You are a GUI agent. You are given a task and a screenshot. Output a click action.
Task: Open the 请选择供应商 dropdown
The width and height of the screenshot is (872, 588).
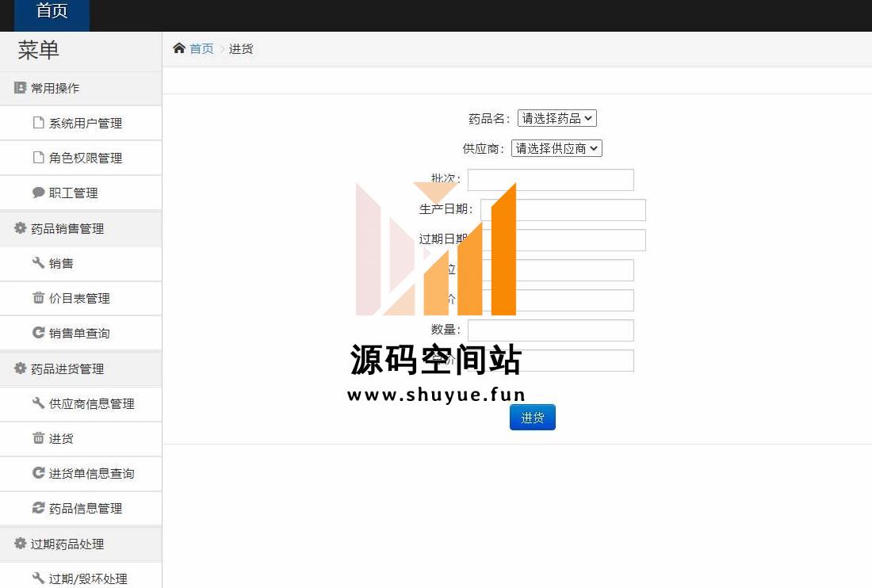(556, 148)
